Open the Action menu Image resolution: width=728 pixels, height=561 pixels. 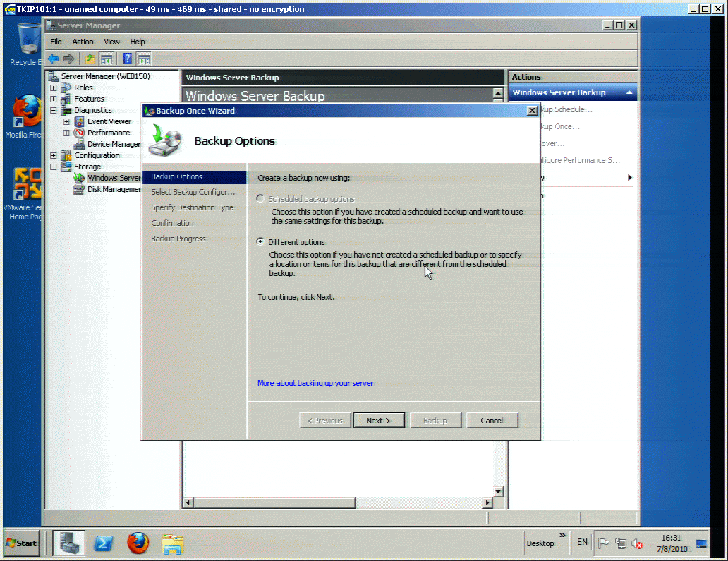tap(83, 42)
